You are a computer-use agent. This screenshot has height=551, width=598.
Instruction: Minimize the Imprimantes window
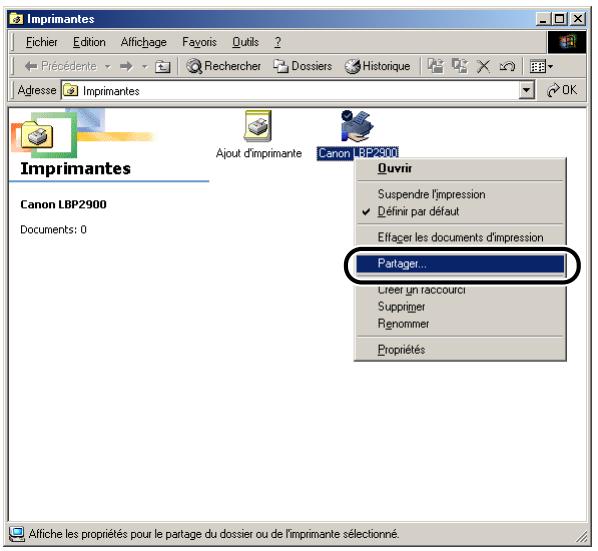point(543,19)
